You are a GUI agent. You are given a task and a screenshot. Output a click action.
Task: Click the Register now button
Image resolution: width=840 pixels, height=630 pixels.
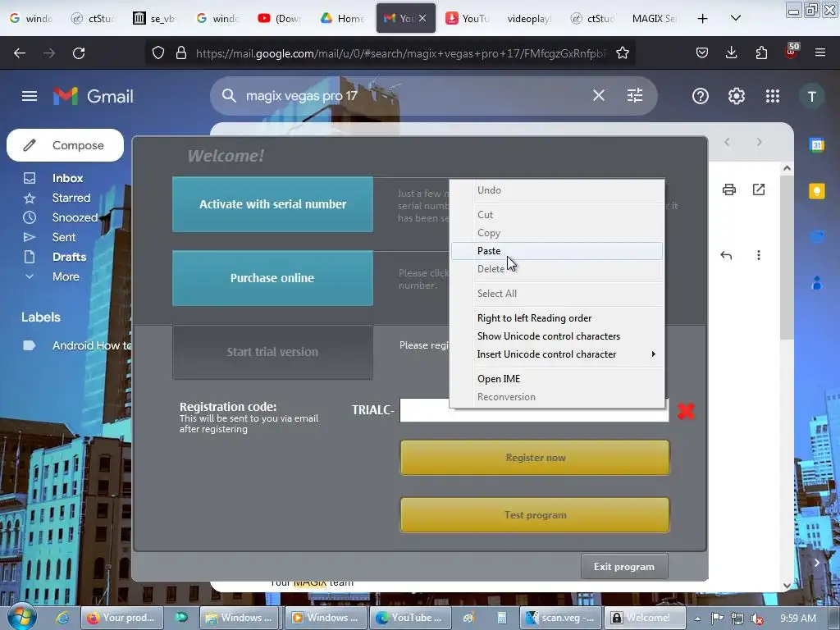535,458
